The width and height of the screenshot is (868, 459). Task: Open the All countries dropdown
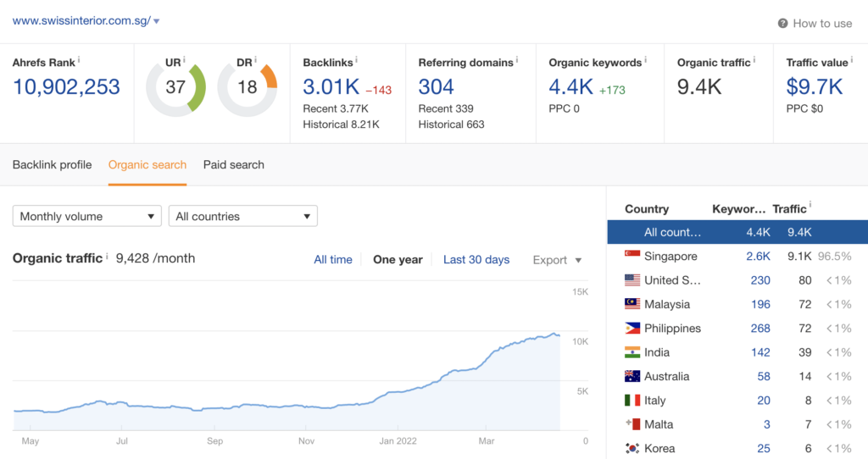243,216
